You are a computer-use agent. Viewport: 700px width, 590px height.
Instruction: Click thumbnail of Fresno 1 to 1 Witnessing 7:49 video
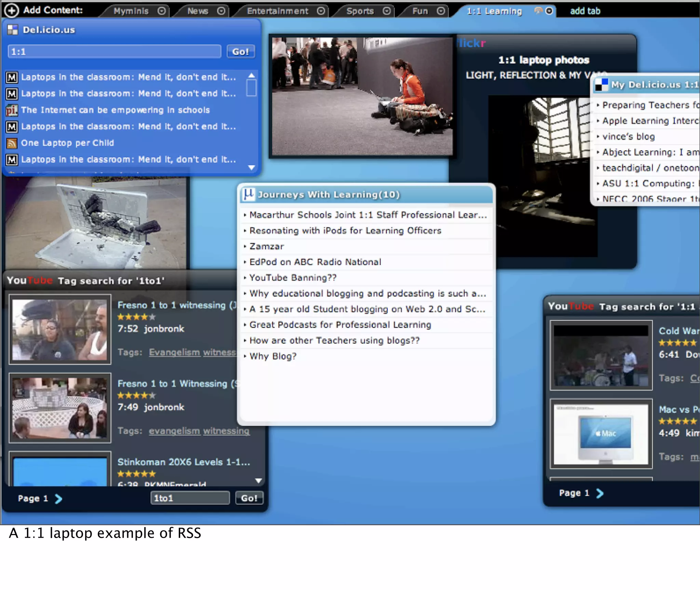click(x=60, y=408)
